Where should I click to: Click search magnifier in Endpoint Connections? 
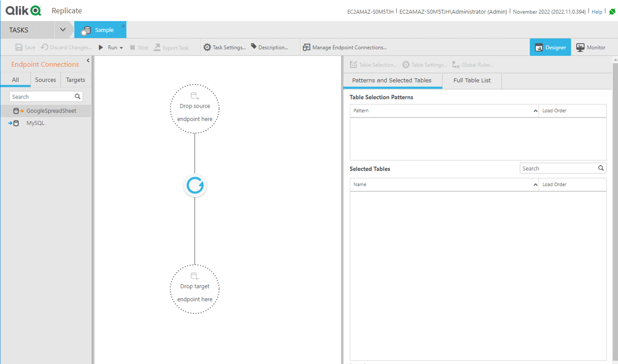point(78,96)
